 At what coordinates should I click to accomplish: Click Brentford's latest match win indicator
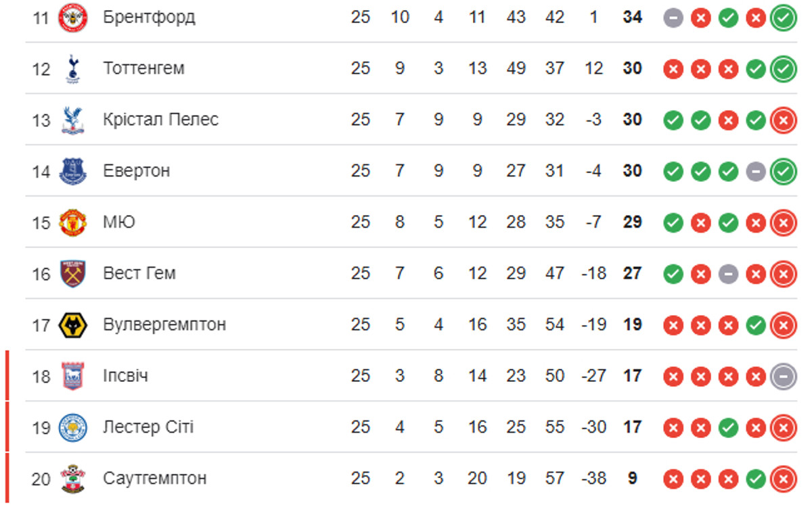point(783,18)
